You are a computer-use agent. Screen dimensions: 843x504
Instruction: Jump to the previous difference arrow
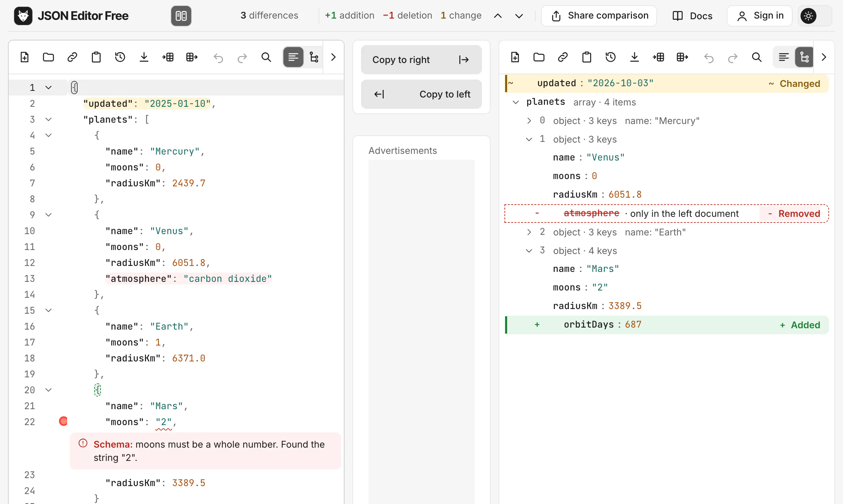click(x=498, y=16)
